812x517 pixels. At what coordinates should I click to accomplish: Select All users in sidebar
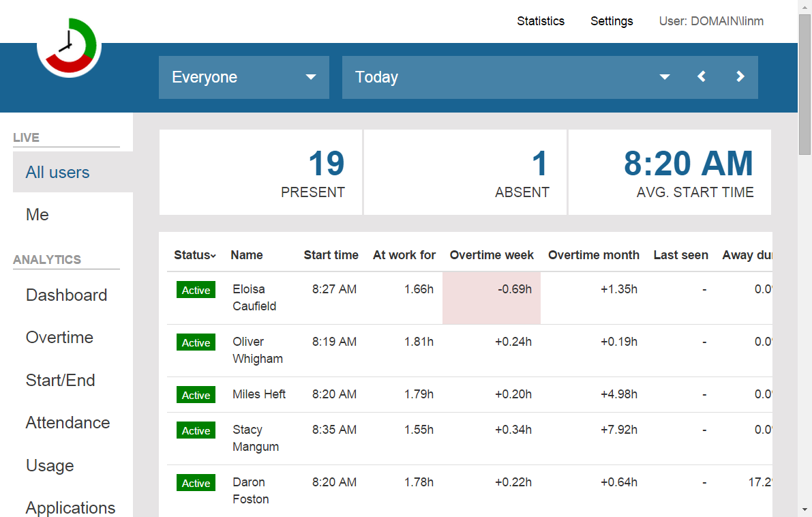click(x=58, y=173)
